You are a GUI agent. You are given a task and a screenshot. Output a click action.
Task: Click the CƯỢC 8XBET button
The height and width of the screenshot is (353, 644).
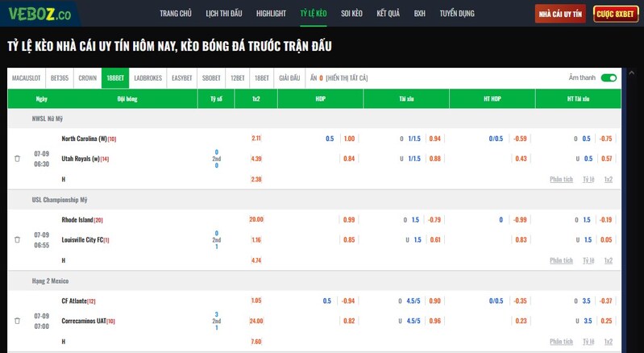(616, 14)
